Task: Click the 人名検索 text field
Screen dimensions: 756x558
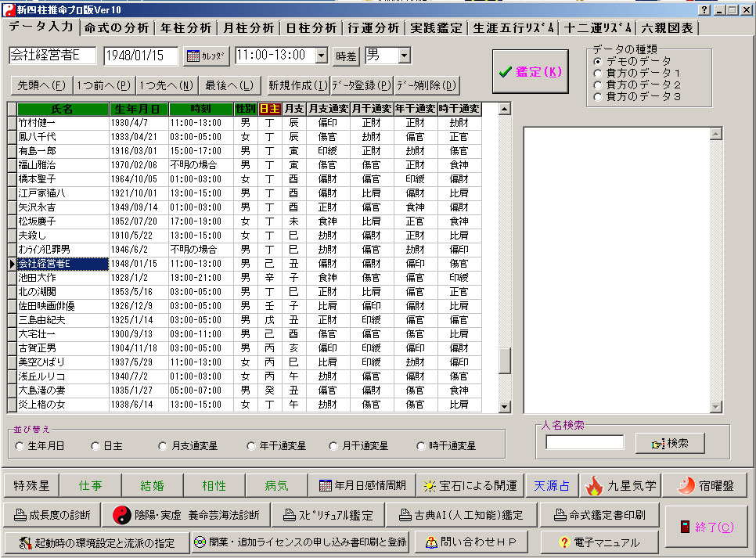Action: [585, 442]
